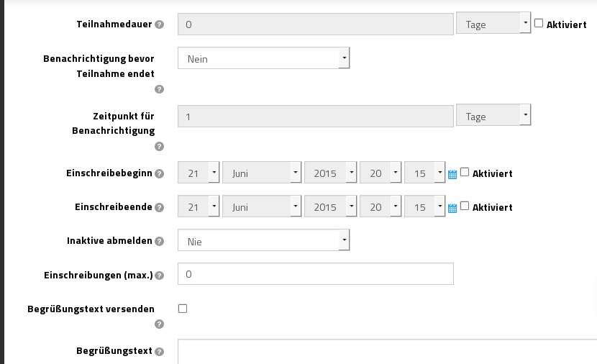Screen dimensions: 597x364
Task: Open calendar picker for Einschreibebeginn
Action: pyautogui.click(x=452, y=174)
